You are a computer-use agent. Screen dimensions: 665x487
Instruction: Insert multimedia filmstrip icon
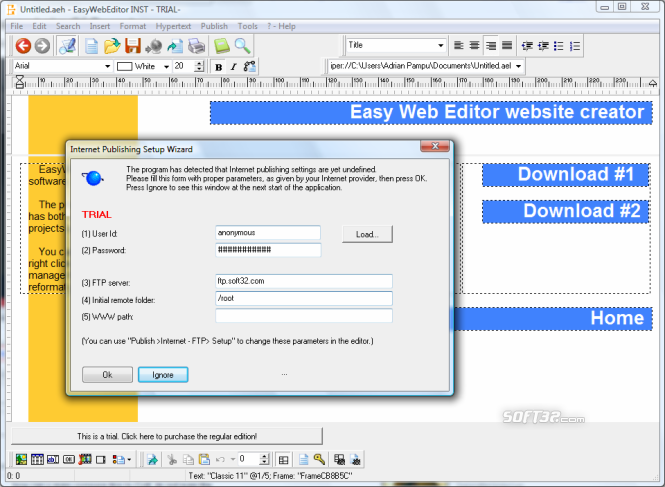(85, 459)
